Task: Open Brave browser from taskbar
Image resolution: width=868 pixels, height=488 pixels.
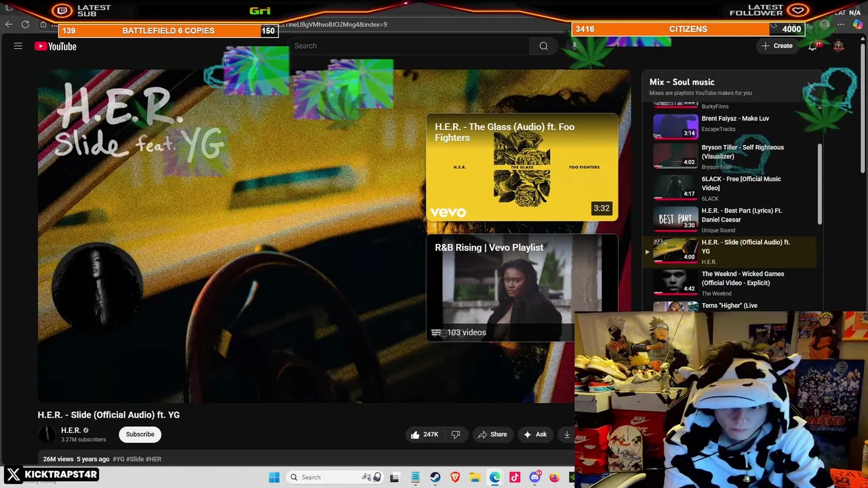Action: pos(455,477)
